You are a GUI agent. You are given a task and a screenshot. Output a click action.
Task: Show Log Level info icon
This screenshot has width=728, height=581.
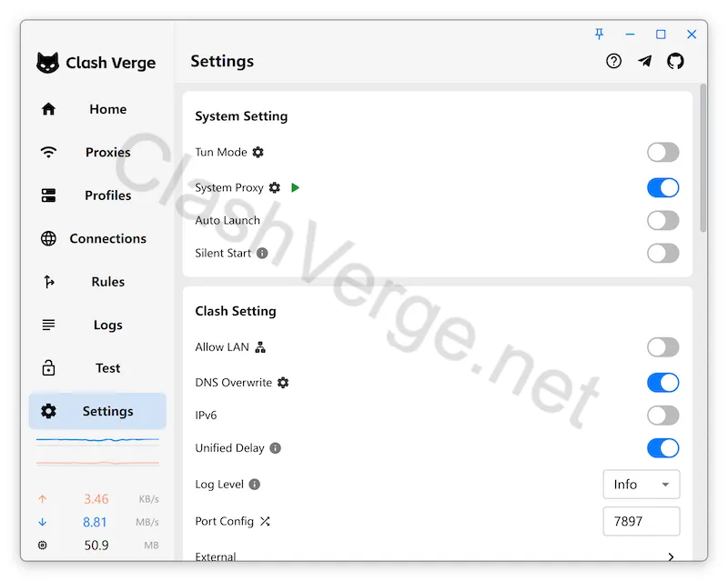pyautogui.click(x=255, y=484)
